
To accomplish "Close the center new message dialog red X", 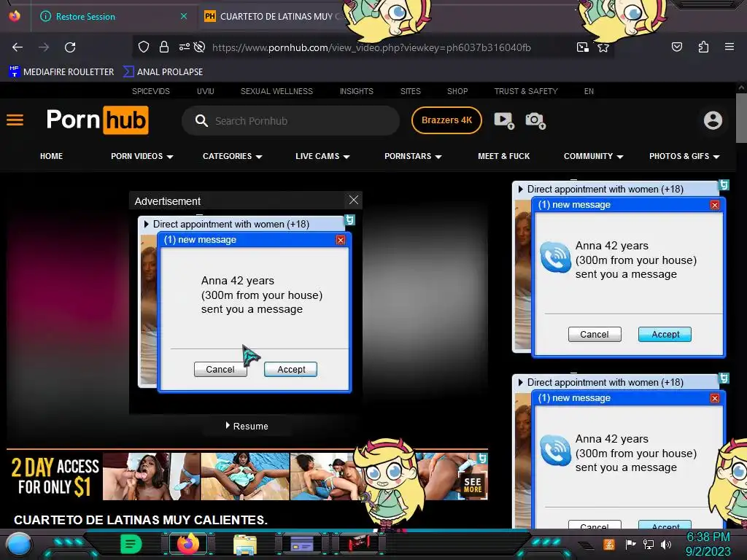I will tap(340, 240).
